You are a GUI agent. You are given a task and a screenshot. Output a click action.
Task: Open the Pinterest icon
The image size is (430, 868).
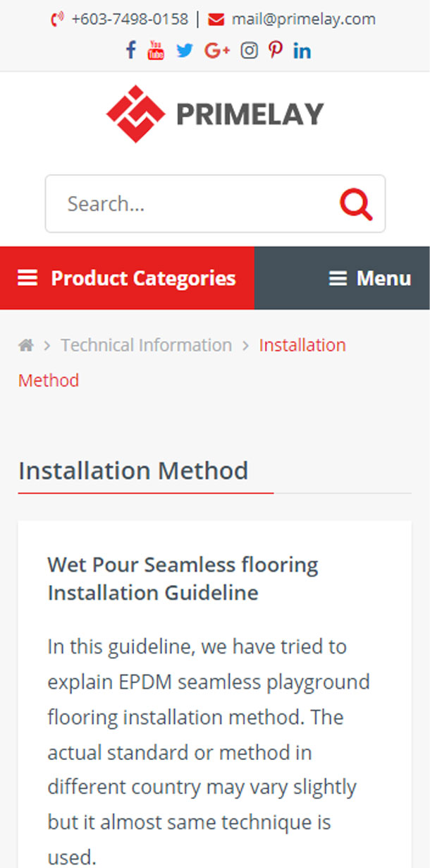coord(276,51)
